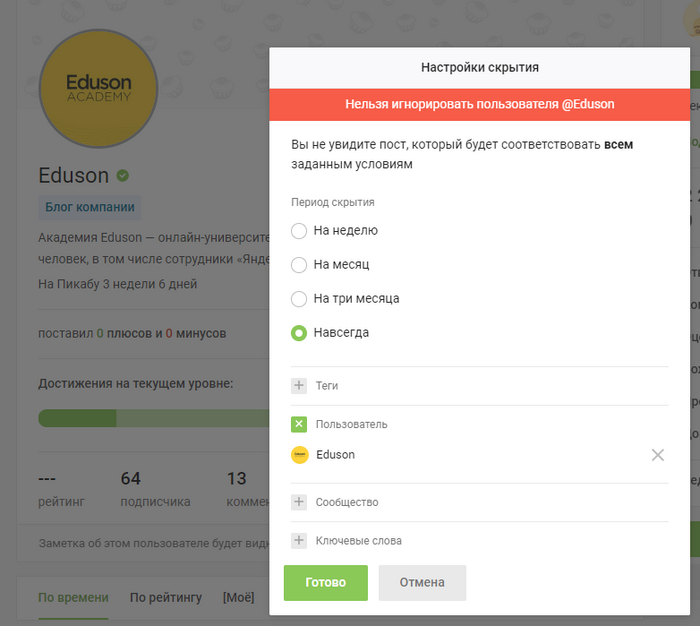Viewport: 700px width, 626px height.
Task: Switch to the 'По времени' tab
Action: click(73, 597)
